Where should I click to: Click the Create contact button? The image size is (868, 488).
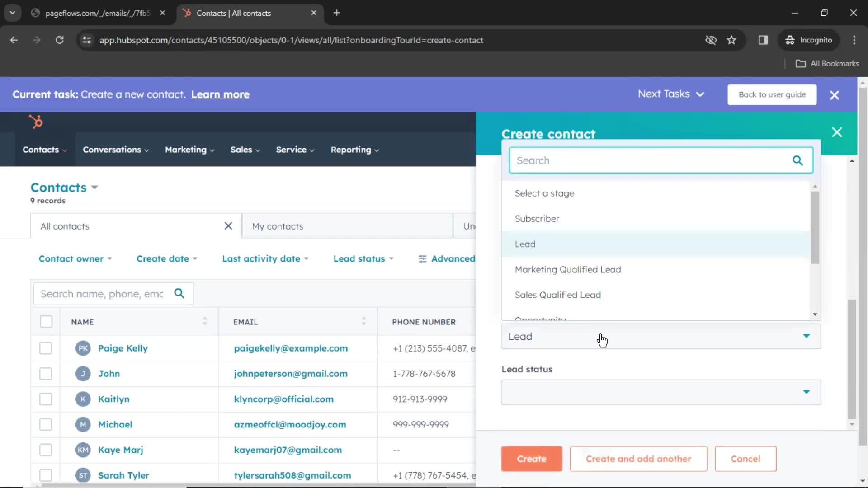tap(532, 459)
